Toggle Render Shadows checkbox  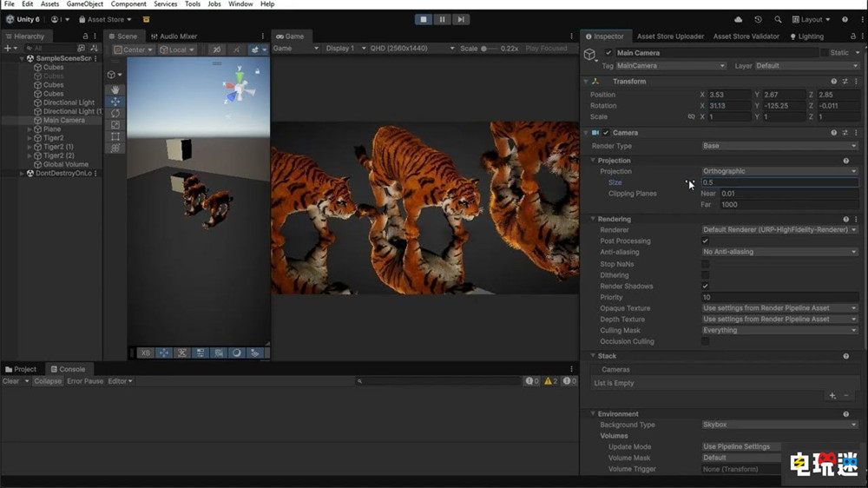pos(705,287)
